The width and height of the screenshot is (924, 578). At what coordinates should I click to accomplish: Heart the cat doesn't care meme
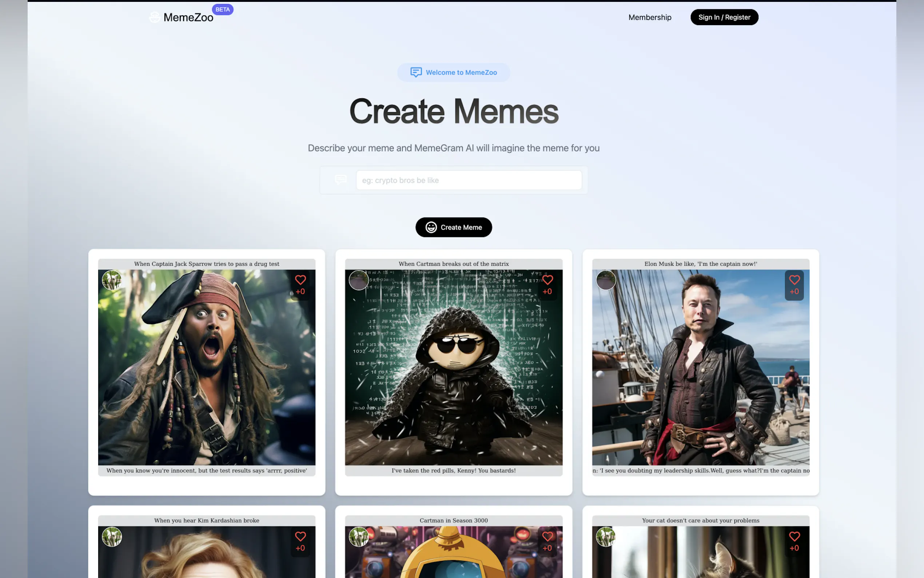794,537
